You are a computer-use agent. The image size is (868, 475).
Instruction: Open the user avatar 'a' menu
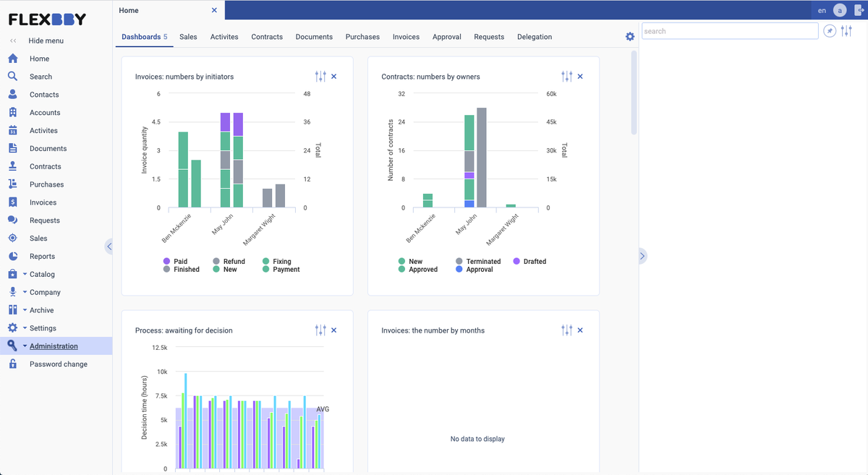840,10
